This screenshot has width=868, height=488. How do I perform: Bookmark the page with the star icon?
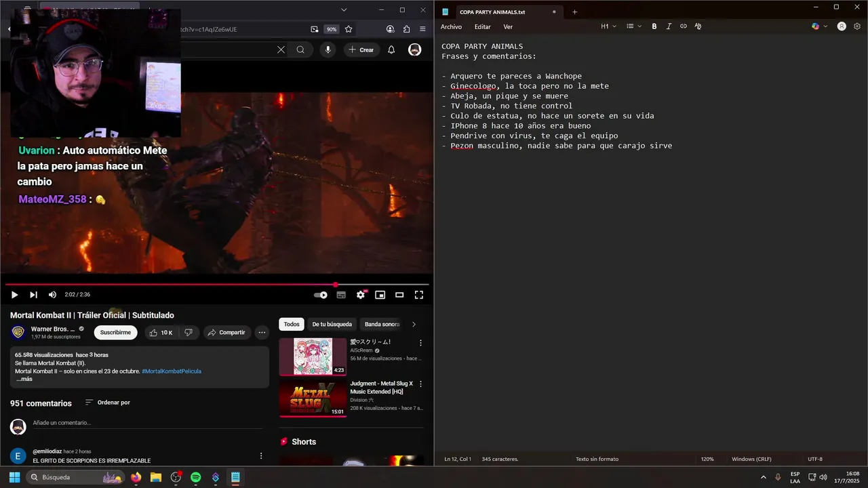click(349, 29)
